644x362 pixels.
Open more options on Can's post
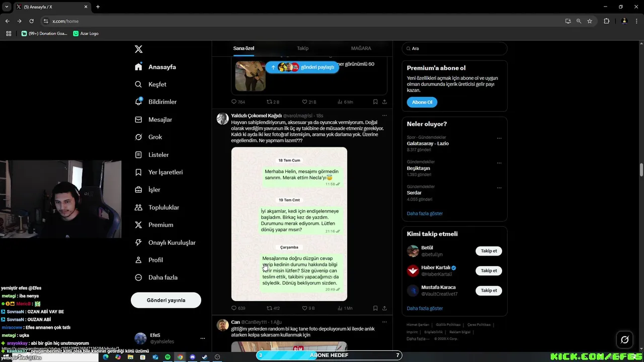click(384, 322)
